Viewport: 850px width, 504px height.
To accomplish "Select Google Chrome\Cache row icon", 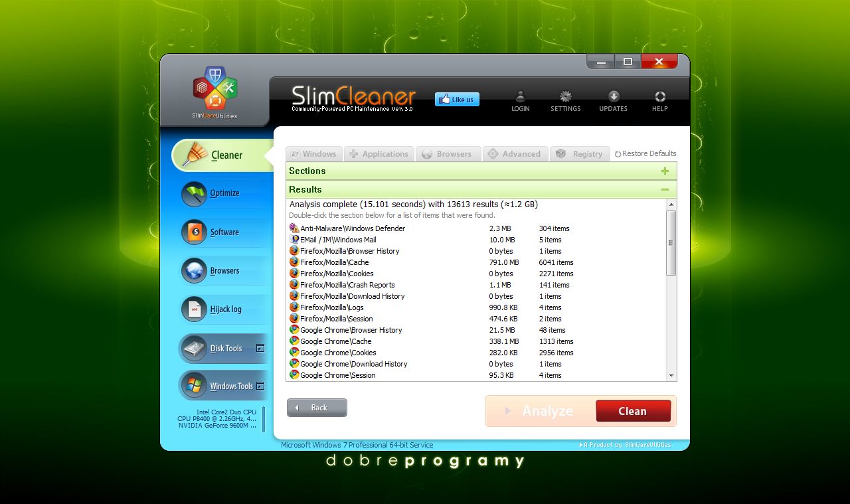I will [294, 341].
